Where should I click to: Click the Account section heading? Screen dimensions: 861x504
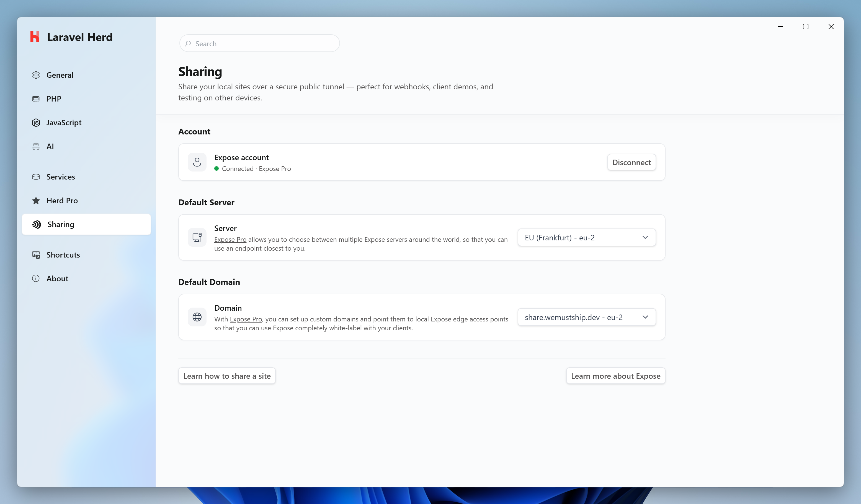(194, 131)
